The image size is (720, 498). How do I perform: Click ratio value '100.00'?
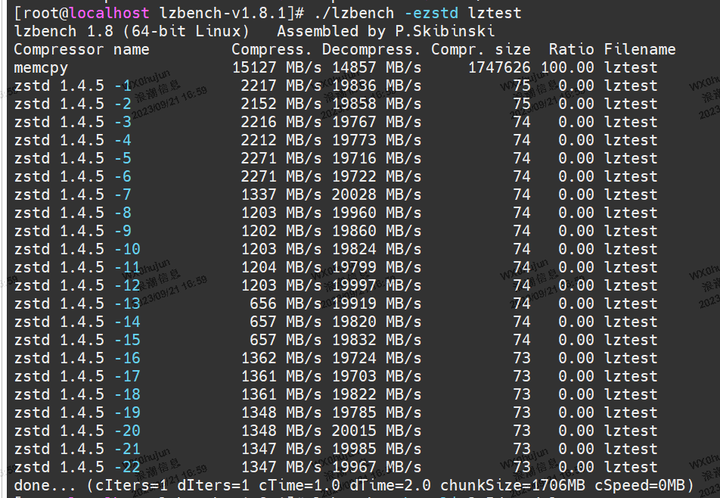point(567,68)
